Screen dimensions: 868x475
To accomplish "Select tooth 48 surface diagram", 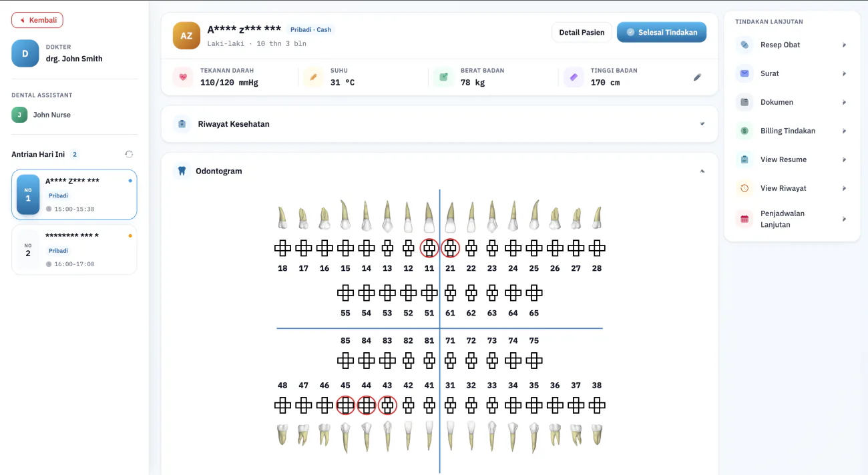I will pyautogui.click(x=282, y=405).
